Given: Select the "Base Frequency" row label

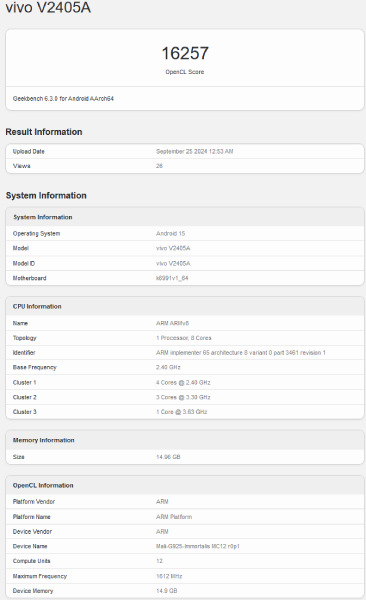Looking at the screenshot, I should point(34,368).
